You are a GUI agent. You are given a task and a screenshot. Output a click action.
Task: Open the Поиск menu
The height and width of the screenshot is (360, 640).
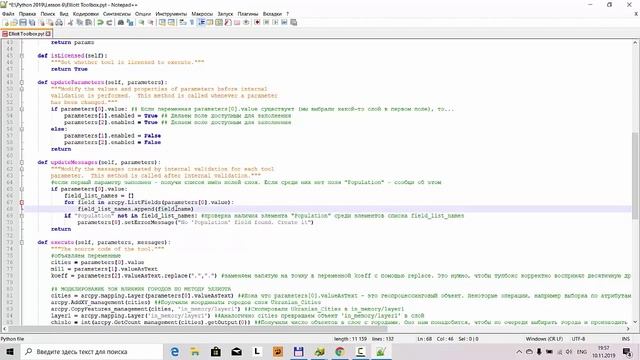[x=48, y=13]
